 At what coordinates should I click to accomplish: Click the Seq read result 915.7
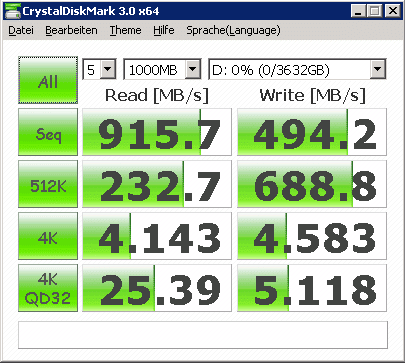(x=157, y=132)
